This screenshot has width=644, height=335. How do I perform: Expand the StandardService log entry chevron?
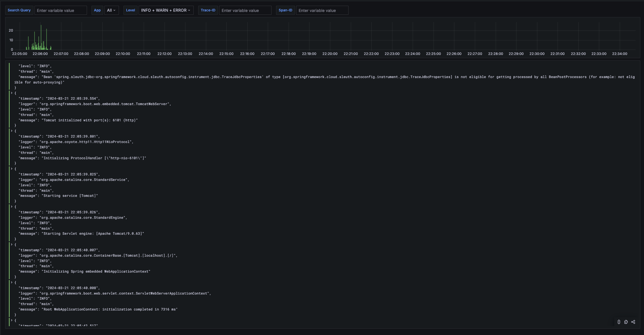coord(12,169)
